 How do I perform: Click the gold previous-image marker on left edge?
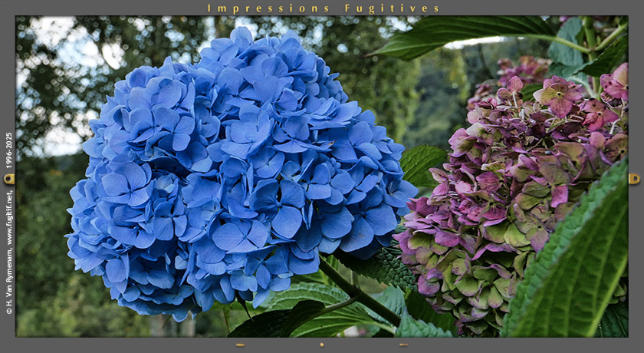click(9, 179)
